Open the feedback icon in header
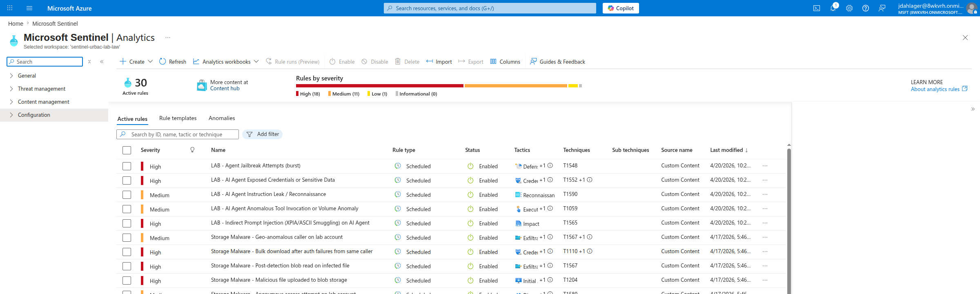This screenshot has height=294, width=980. click(x=882, y=8)
